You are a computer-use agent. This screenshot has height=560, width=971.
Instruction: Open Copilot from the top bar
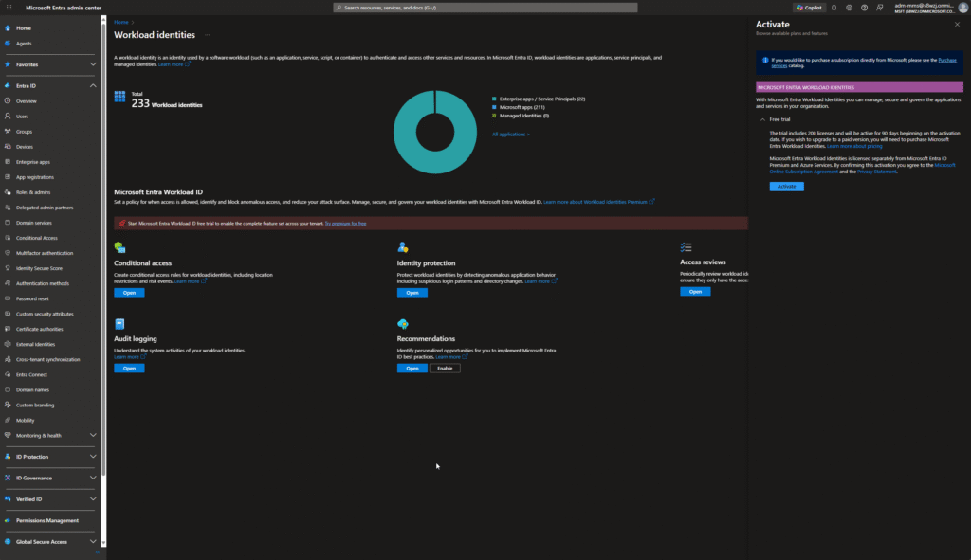808,7
